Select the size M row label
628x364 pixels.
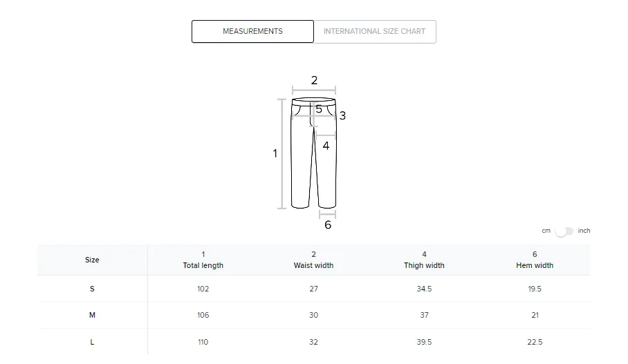pyautogui.click(x=92, y=315)
